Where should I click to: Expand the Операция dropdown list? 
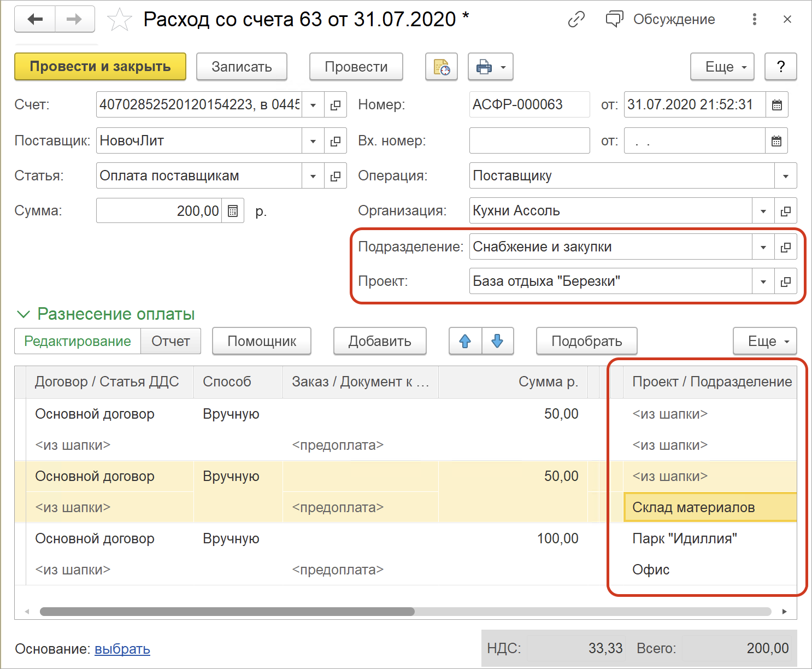tap(786, 177)
